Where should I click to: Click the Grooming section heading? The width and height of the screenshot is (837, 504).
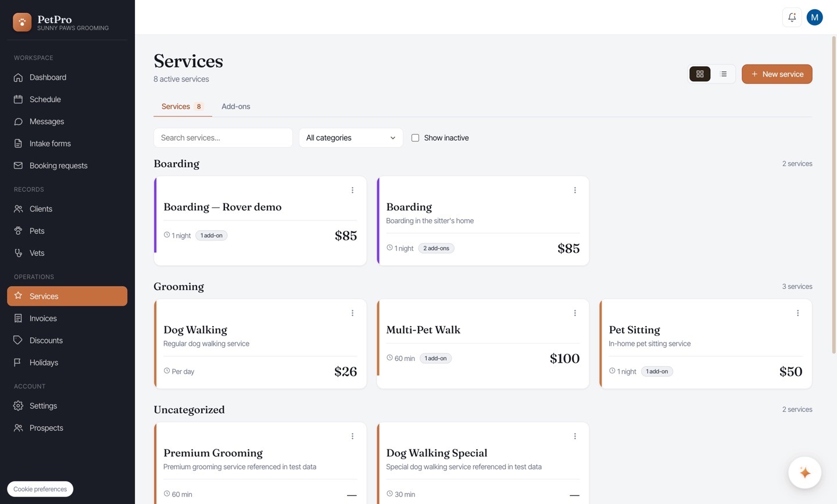(178, 287)
